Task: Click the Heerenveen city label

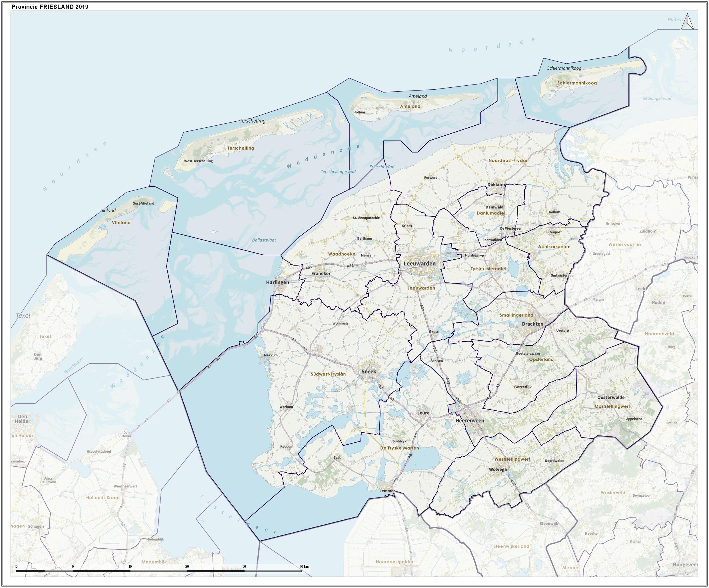Action: [x=470, y=421]
